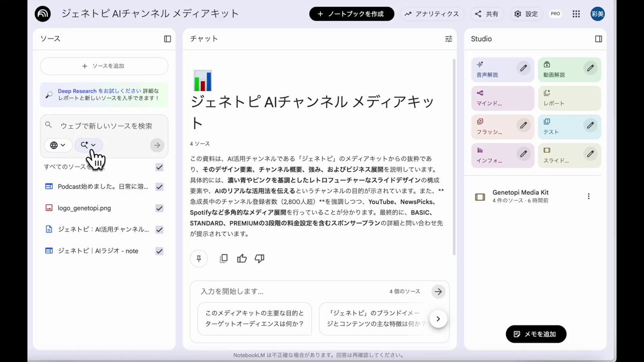Viewport: 644px width, 362px height.
Task: Click the PRO badge
Action: (555, 14)
